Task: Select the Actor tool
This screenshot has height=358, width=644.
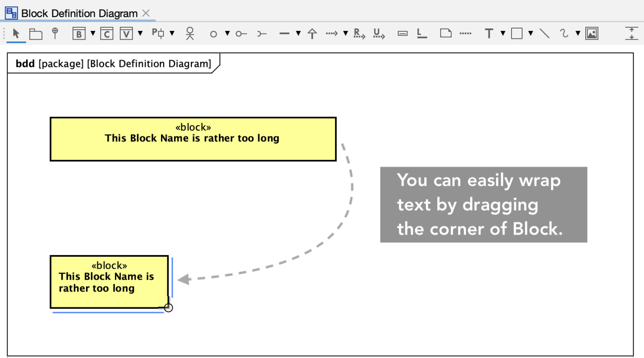Action: click(x=190, y=33)
